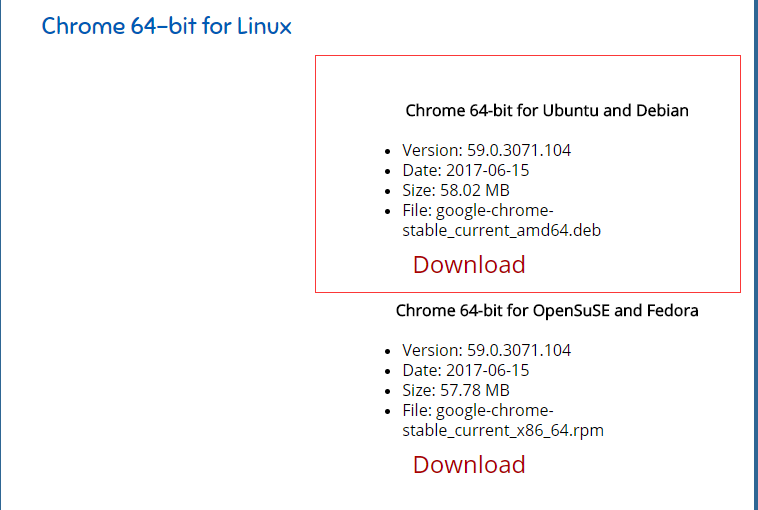Click the Version line in the Ubuntu section
This screenshot has height=510, width=758.
(x=486, y=151)
